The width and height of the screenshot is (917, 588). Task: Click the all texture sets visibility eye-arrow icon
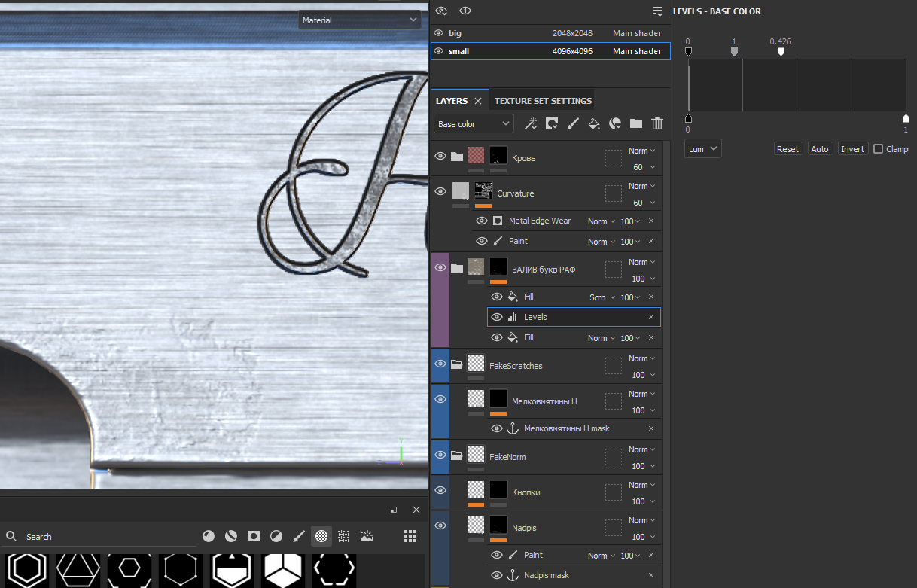click(x=442, y=11)
